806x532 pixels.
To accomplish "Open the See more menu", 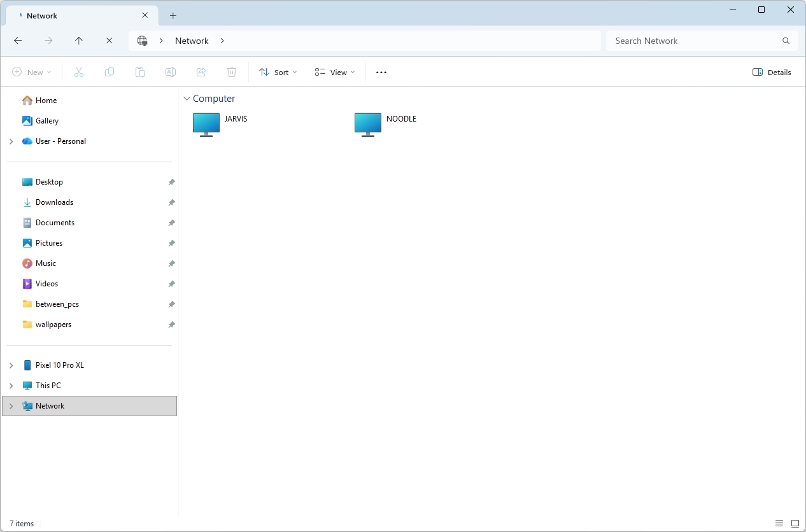I will tap(381, 72).
